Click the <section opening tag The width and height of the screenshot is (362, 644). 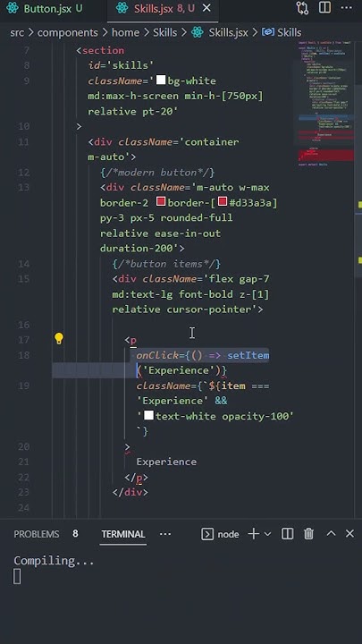pos(100,50)
